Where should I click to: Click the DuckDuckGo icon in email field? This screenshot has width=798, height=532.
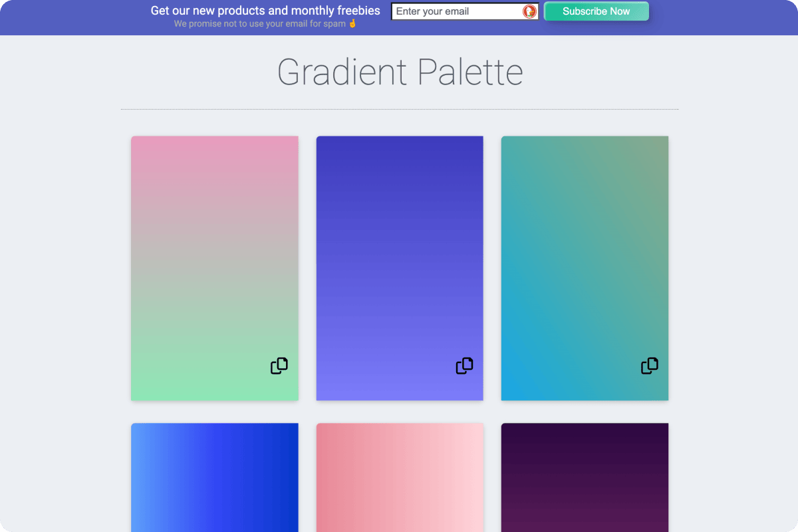coord(529,11)
